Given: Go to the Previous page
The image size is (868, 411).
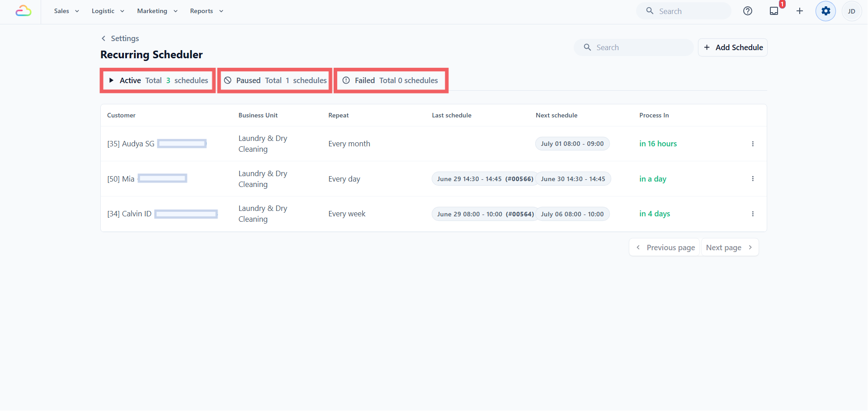Looking at the screenshot, I should coord(665,248).
